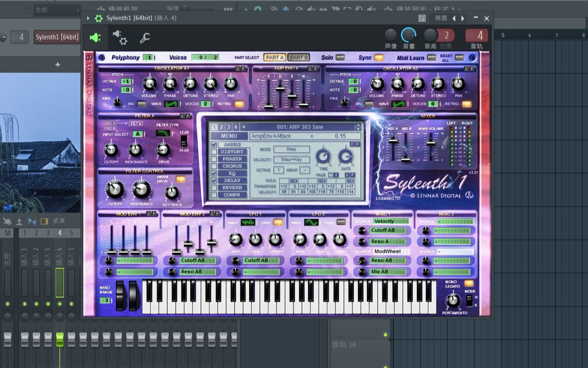
Task: Toggle the Sync button
Action: (x=379, y=58)
